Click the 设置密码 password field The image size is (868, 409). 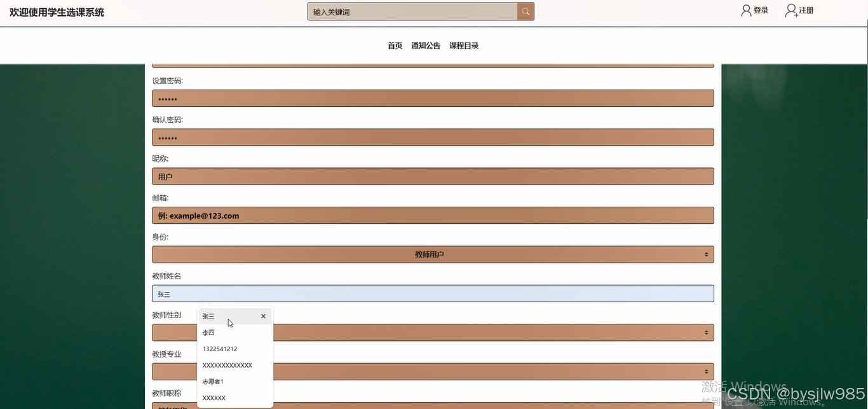(x=433, y=98)
